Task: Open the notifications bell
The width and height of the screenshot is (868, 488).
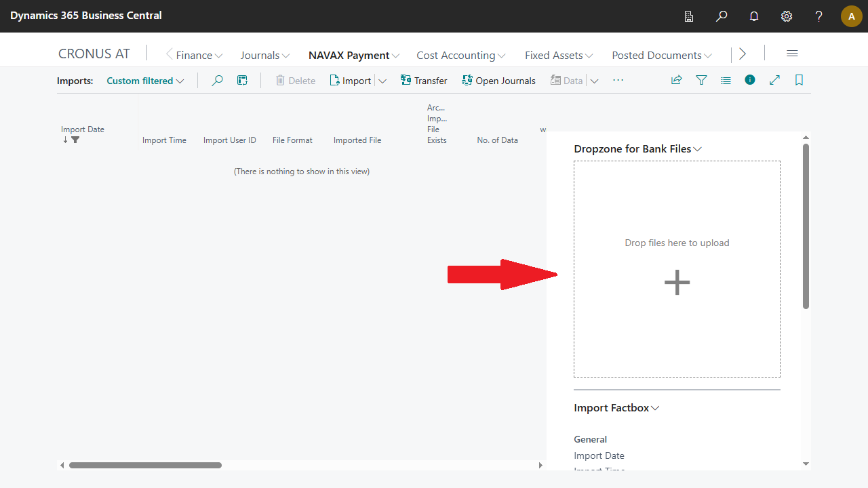Action: tap(754, 16)
